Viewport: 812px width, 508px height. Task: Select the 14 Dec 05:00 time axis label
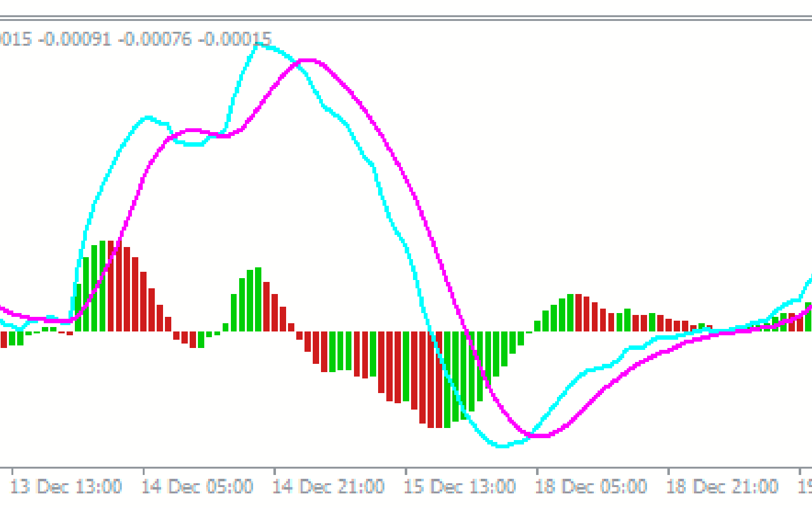(198, 487)
